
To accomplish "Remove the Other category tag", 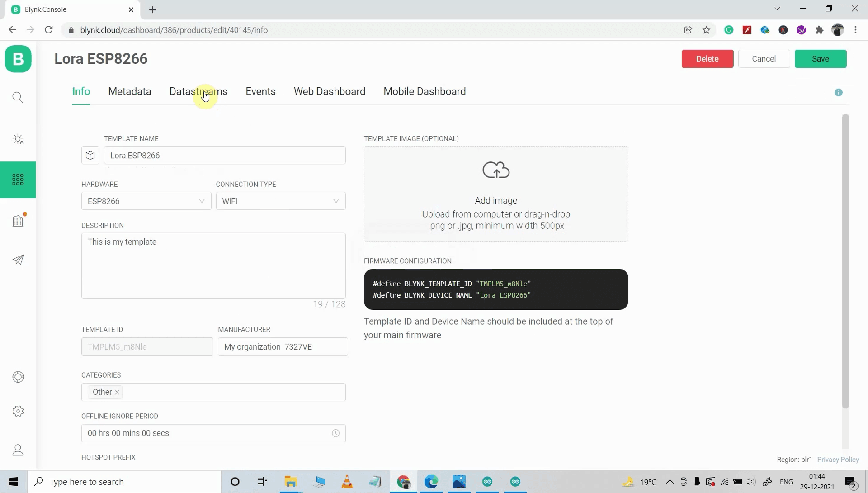I will [x=117, y=392].
